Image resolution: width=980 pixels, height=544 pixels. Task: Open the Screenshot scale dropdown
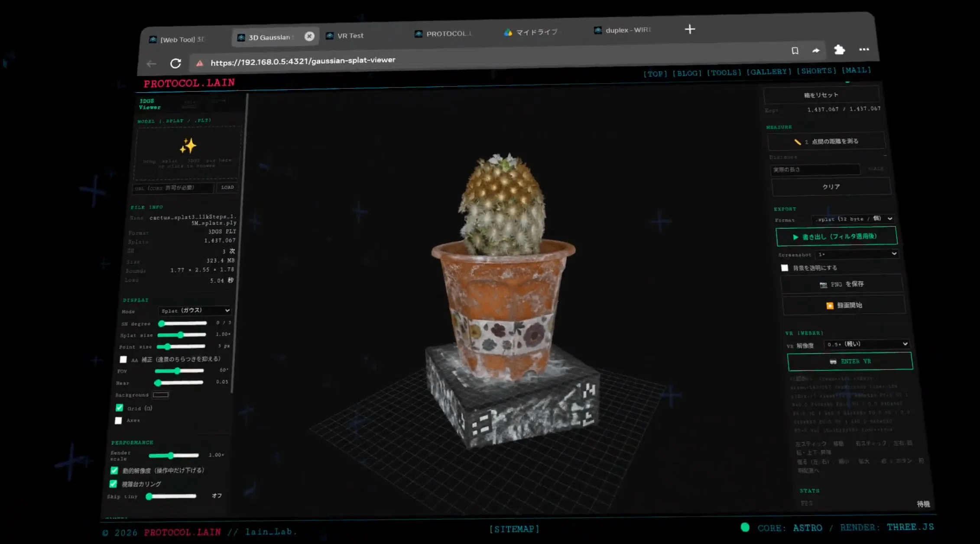[x=857, y=254]
